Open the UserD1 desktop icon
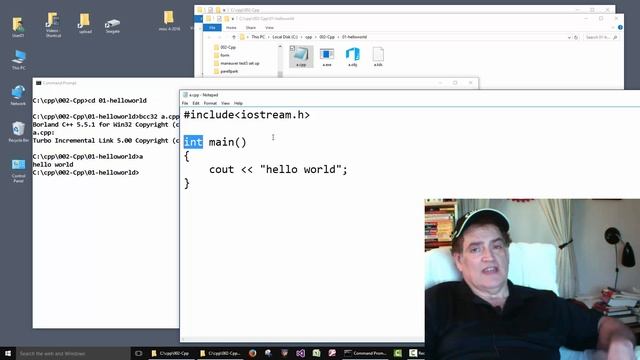640x360 pixels. [18, 27]
